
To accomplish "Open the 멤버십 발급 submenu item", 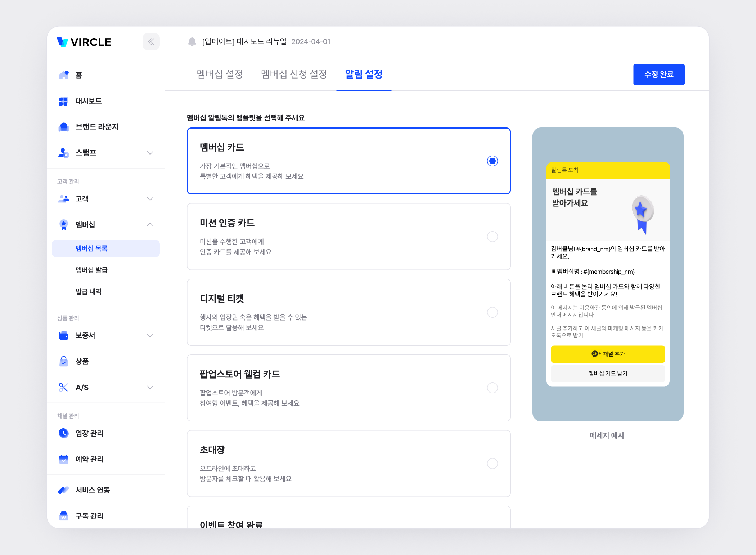I will point(91,270).
